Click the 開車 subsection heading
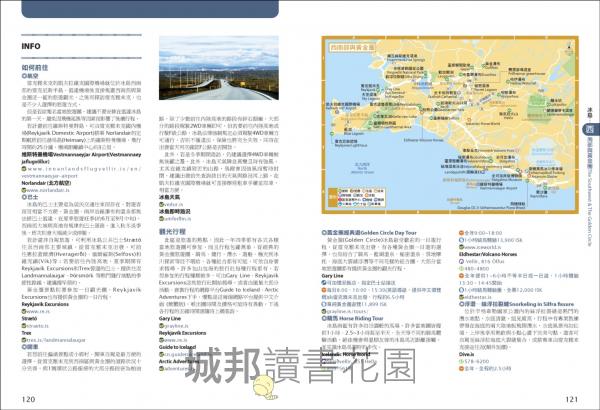Viewport: 600px width, 410px height. pos(30,347)
